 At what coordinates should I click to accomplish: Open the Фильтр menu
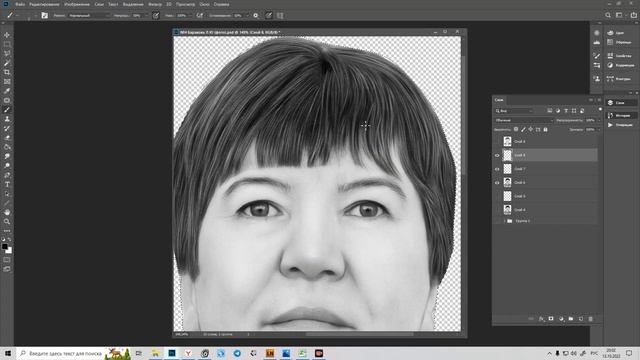pyautogui.click(x=155, y=4)
